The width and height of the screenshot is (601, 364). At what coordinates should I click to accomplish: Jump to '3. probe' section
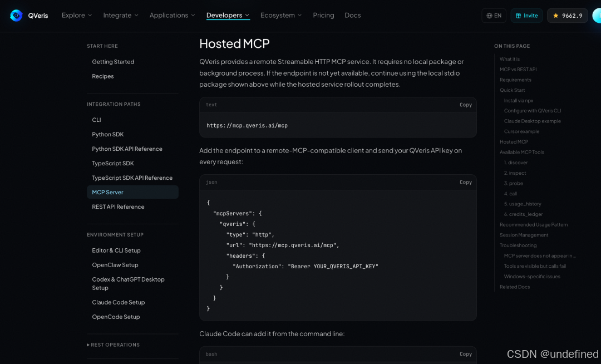[x=513, y=183]
